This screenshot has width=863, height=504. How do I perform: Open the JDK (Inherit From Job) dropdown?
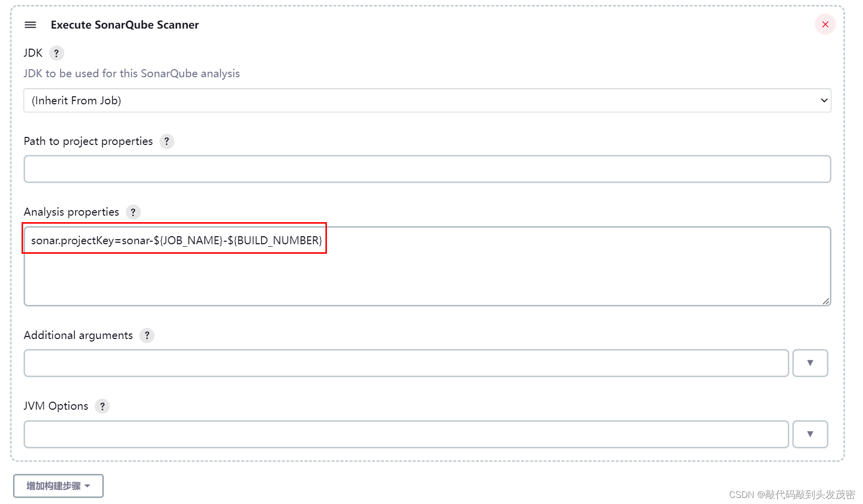427,100
